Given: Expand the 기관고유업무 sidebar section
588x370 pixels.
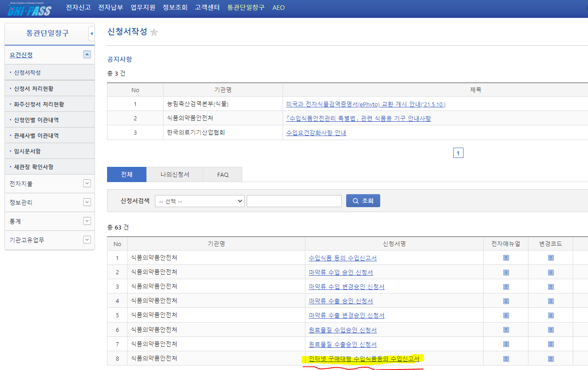Looking at the screenshot, I should coord(87,240).
